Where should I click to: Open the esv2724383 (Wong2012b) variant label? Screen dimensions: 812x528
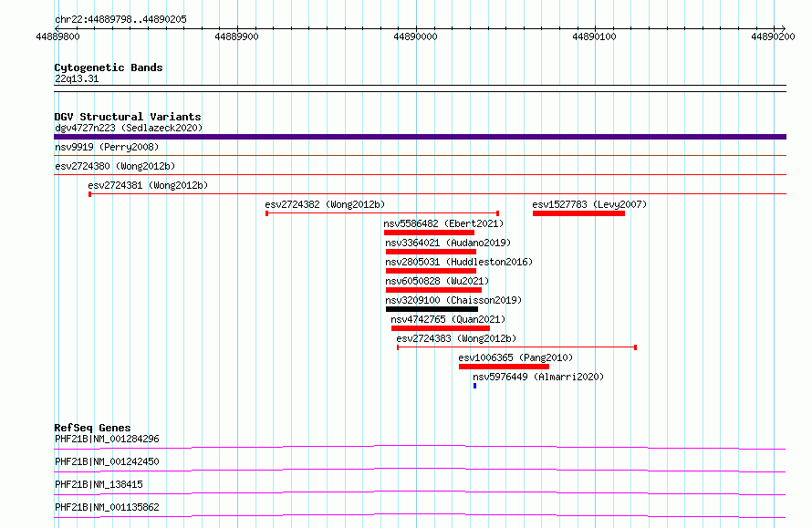tap(456, 338)
